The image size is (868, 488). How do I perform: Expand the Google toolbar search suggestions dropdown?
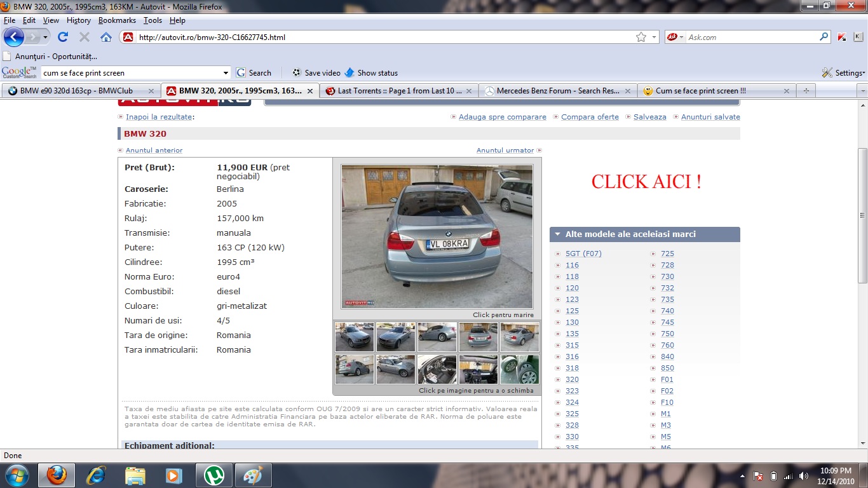click(x=225, y=72)
